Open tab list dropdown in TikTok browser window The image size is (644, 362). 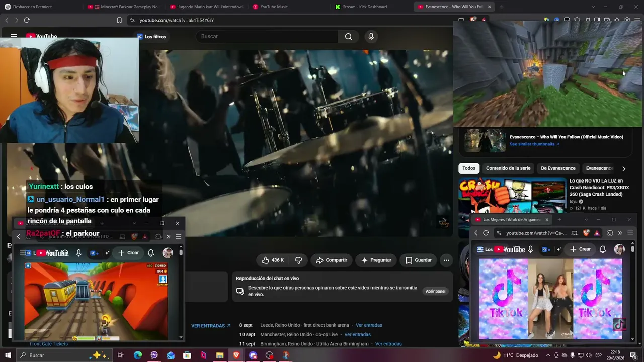coord(586,220)
